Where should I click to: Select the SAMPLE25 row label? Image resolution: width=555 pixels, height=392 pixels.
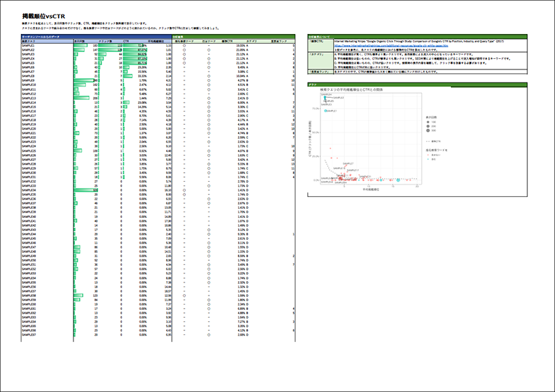tap(29, 151)
